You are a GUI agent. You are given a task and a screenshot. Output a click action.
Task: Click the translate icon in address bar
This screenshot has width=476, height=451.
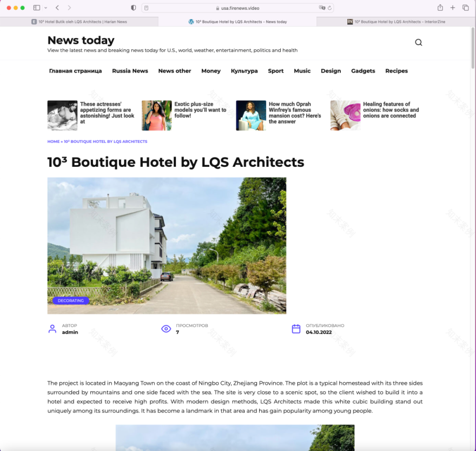click(x=322, y=8)
